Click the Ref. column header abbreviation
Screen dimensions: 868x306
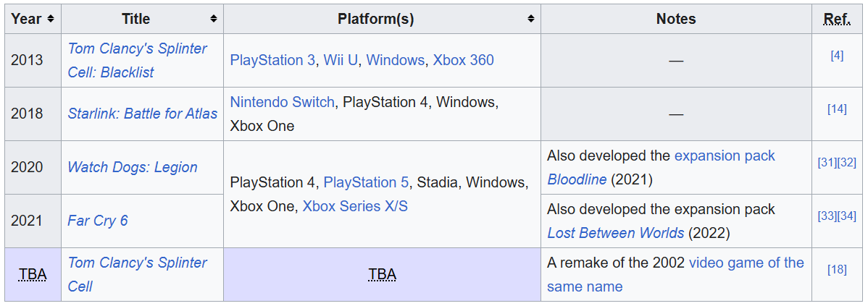tap(837, 19)
